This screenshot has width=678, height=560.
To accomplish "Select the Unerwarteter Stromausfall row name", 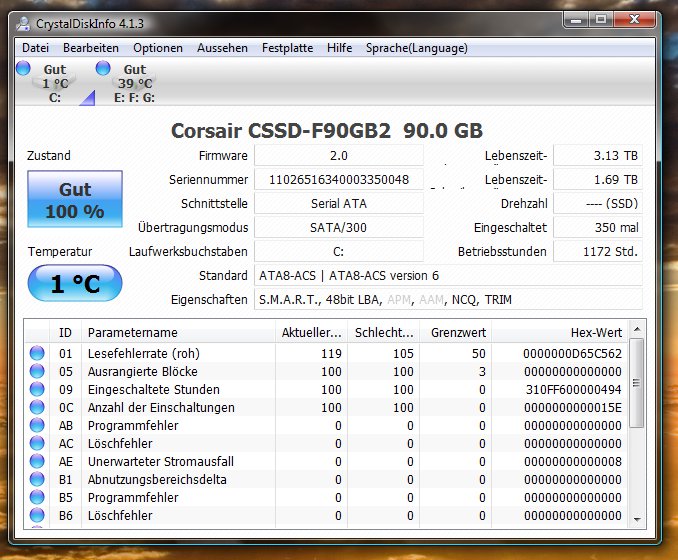I will coord(160,461).
